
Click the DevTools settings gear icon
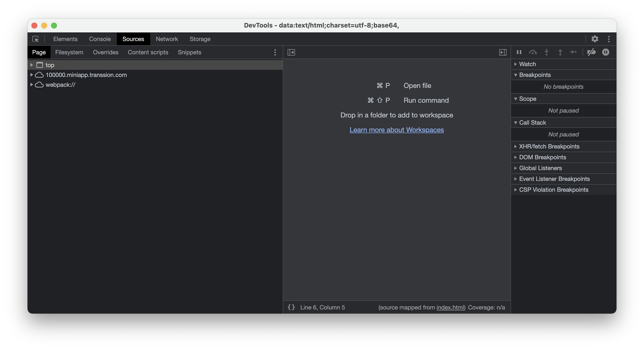tap(594, 39)
